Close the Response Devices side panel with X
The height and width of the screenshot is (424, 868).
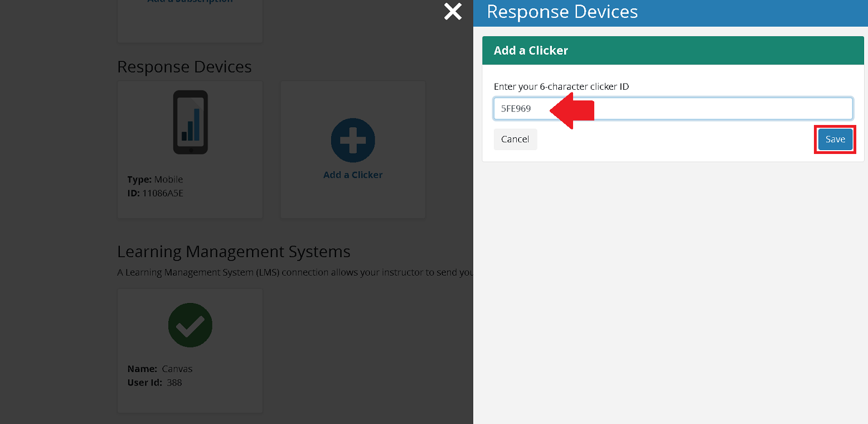(x=453, y=11)
